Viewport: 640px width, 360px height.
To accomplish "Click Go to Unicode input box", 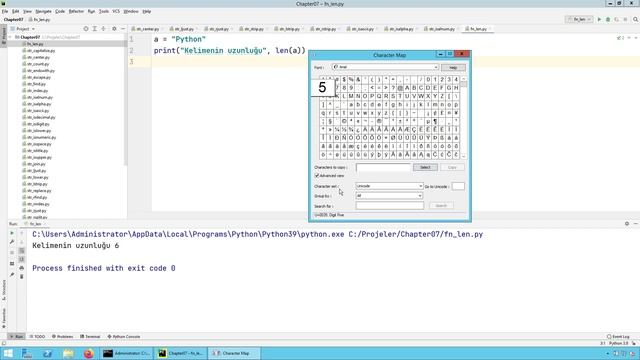I will pos(458,186).
